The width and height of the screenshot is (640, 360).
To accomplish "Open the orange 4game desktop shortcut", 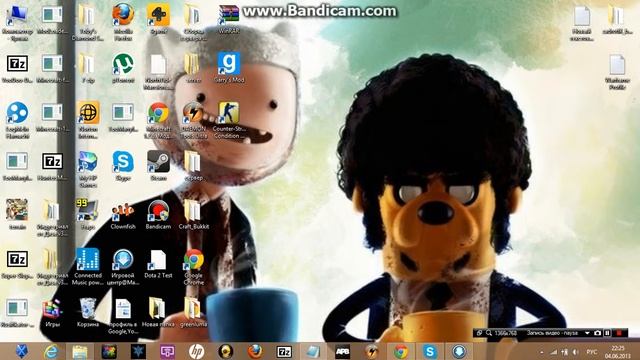I will point(158,18).
